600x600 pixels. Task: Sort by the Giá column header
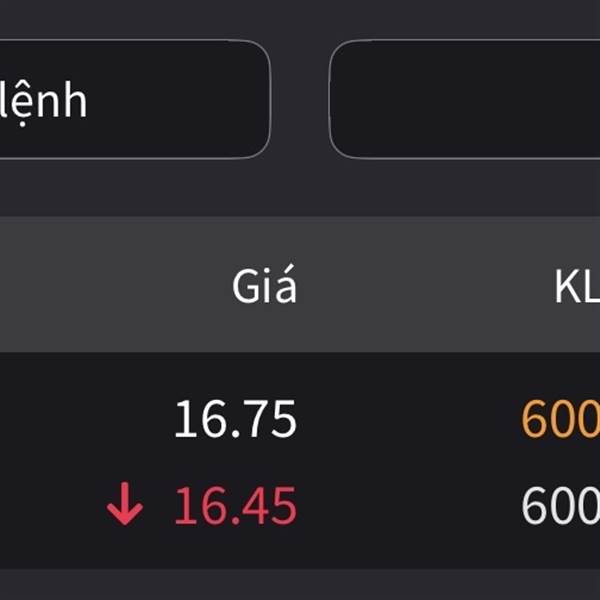(x=264, y=288)
